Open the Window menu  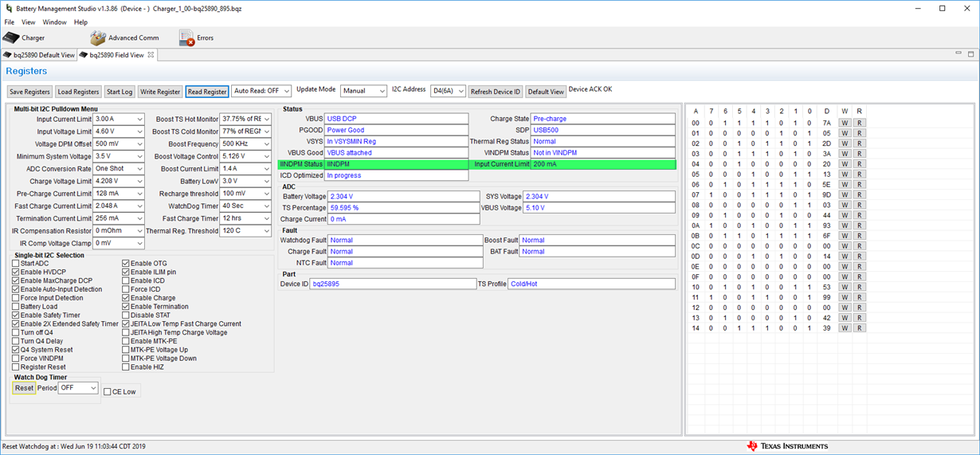click(x=54, y=22)
